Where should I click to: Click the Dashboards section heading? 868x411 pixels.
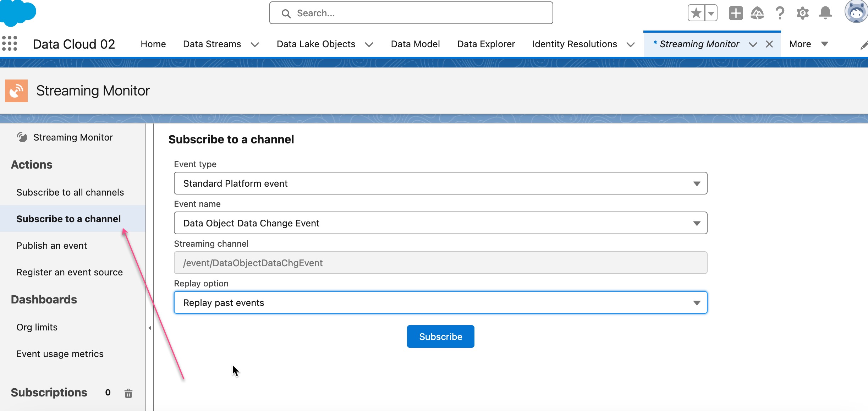[x=44, y=300]
